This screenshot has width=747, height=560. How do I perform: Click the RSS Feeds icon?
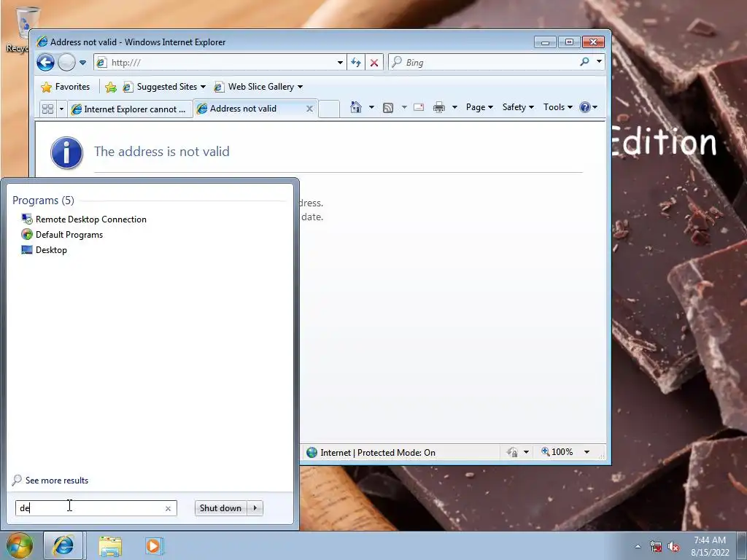pyautogui.click(x=388, y=108)
